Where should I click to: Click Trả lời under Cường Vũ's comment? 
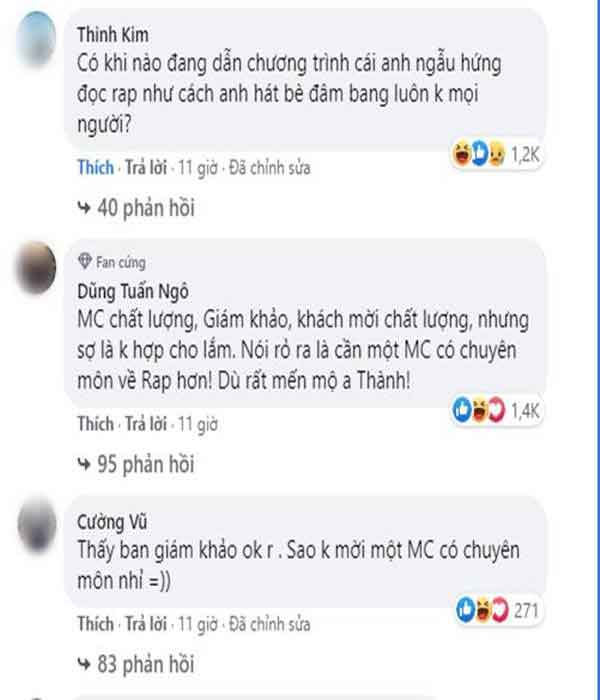[x=146, y=624]
